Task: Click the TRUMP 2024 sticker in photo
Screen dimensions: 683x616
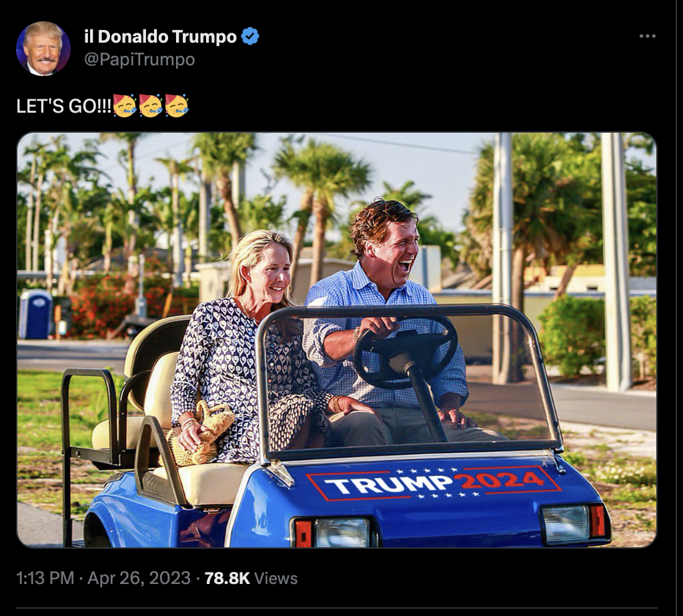Action: tap(434, 483)
